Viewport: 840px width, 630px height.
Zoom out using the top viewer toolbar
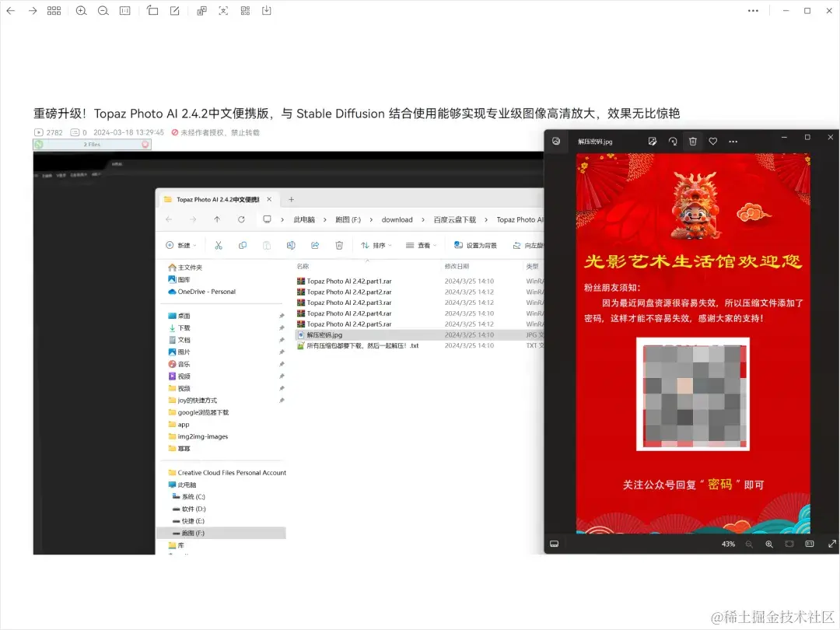click(103, 11)
